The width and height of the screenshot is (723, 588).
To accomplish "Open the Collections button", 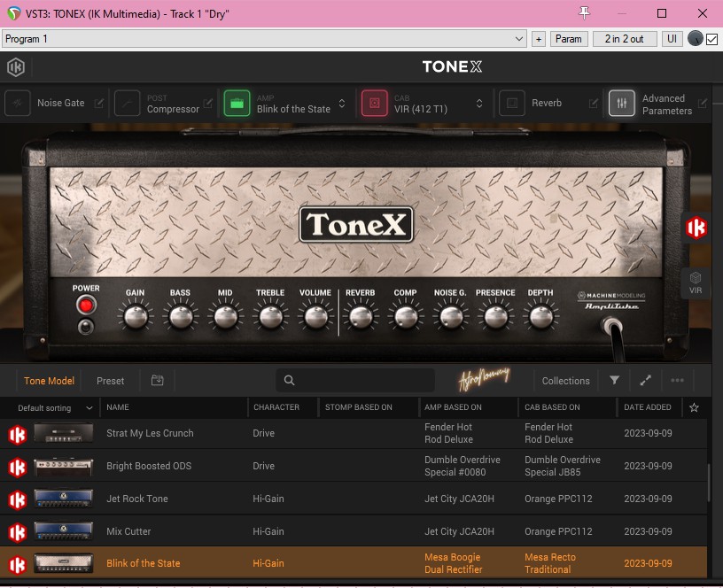I will [566, 381].
